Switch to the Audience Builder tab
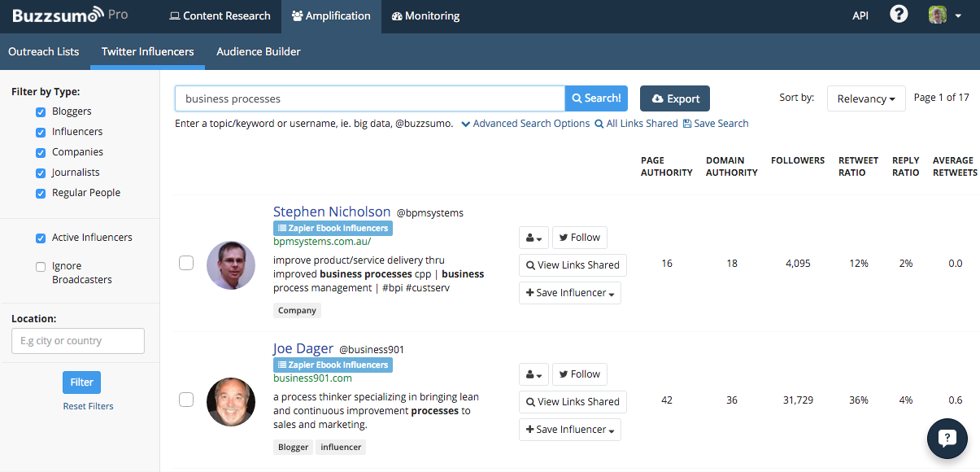The width and height of the screenshot is (980, 472). click(x=259, y=51)
